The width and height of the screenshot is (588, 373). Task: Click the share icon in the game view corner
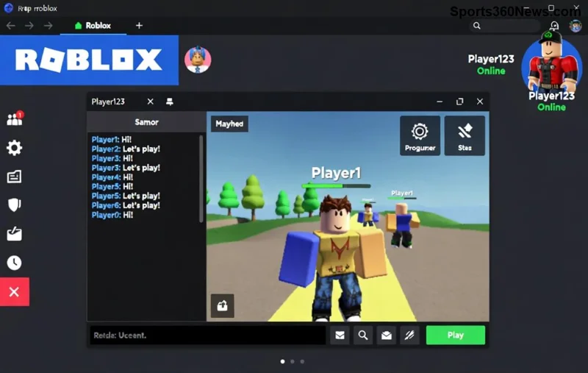[223, 306]
